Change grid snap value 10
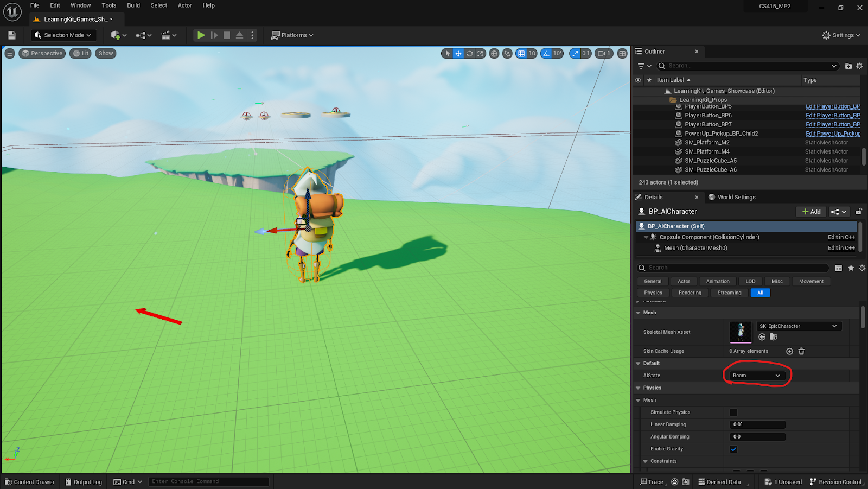 532,53
